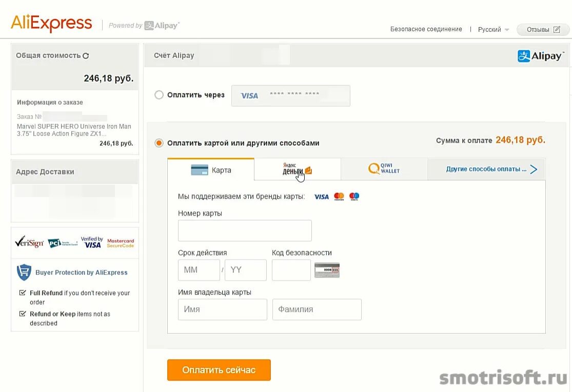
Task: Switch to the Яндекс Деньги tab
Action: [x=298, y=169]
